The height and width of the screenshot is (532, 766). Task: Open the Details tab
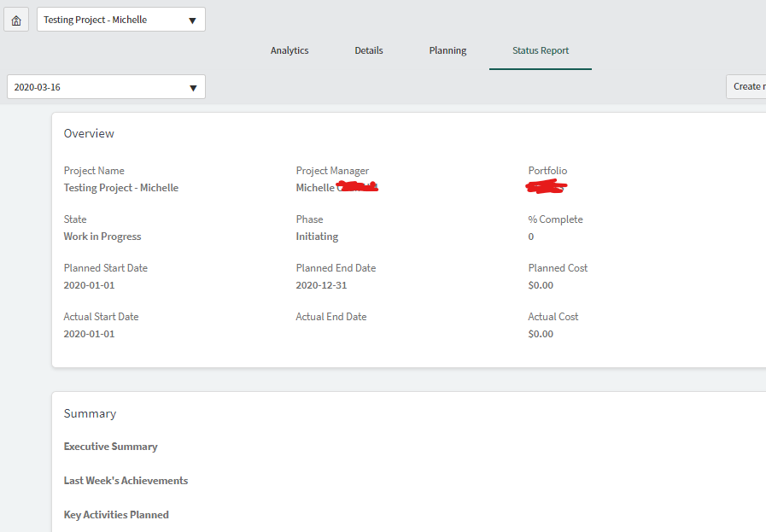coord(368,50)
